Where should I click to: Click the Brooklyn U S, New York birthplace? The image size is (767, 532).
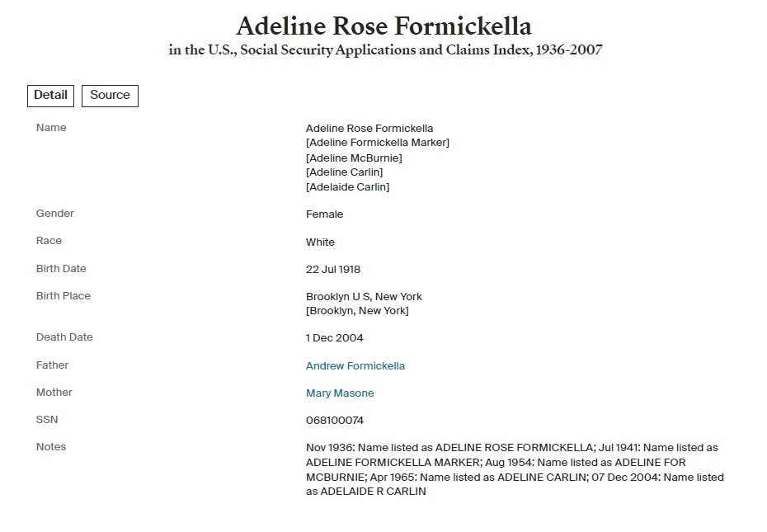364,297
